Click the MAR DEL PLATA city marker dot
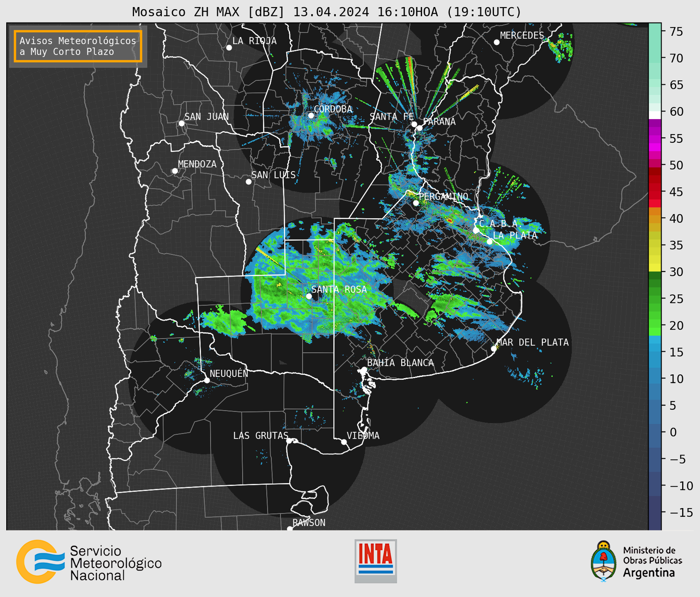The image size is (700, 597). pyautogui.click(x=494, y=349)
